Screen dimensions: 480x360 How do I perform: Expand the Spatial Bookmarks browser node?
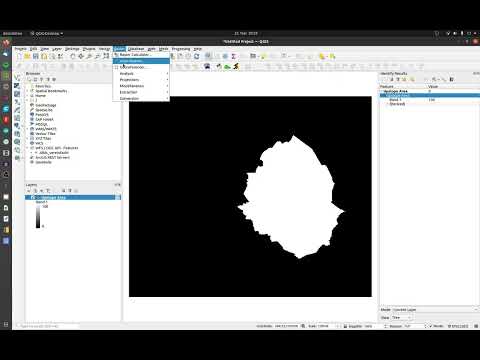tap(28, 91)
